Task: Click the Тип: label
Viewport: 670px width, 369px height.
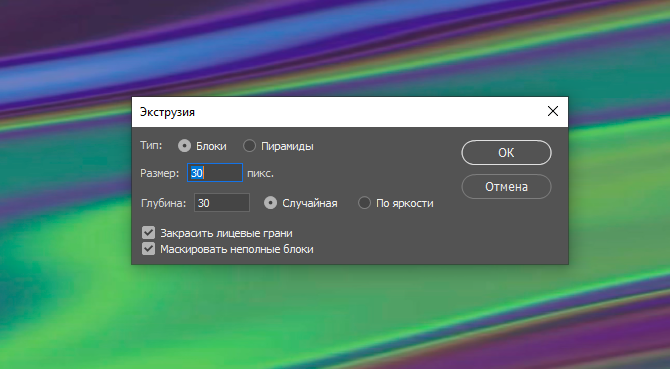Action: tap(151, 145)
